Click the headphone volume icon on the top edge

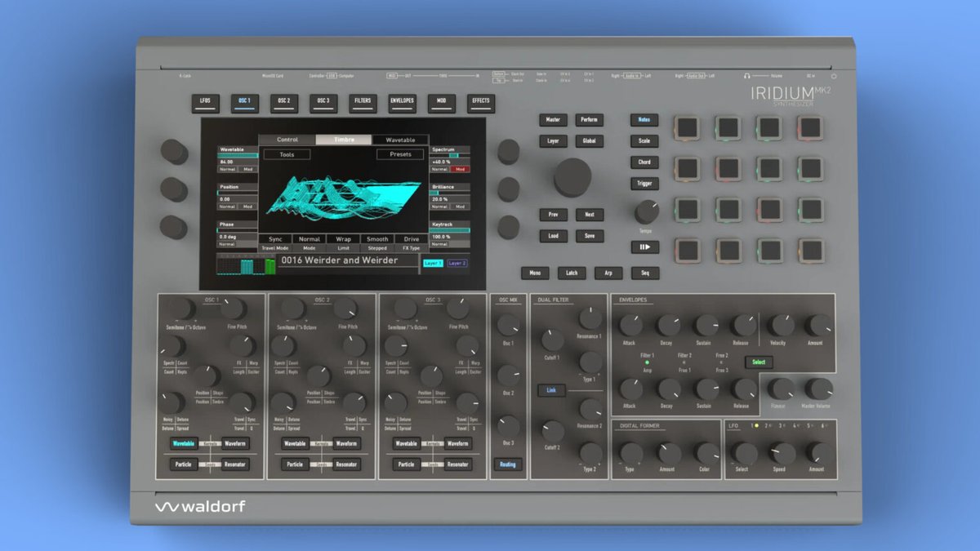click(x=746, y=75)
